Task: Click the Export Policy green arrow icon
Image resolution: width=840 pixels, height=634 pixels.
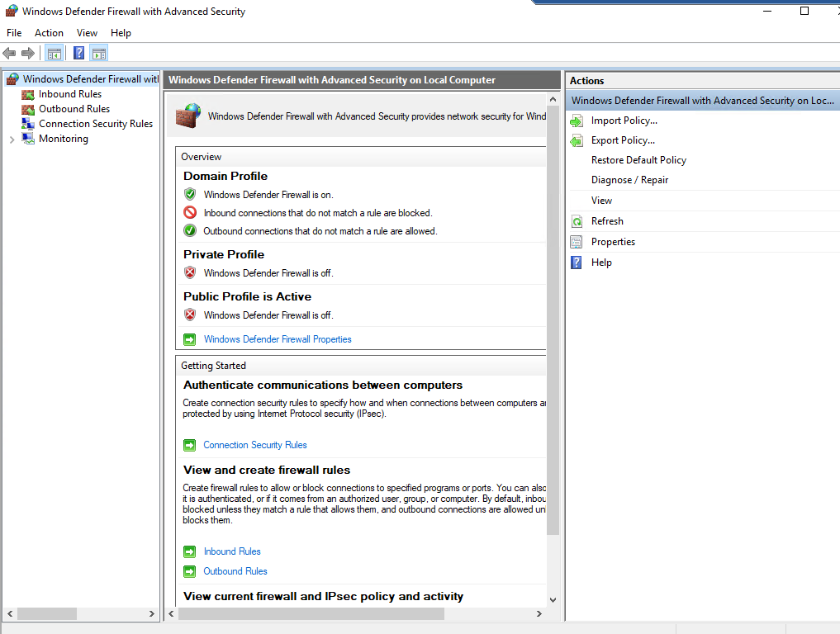Action: tap(577, 140)
